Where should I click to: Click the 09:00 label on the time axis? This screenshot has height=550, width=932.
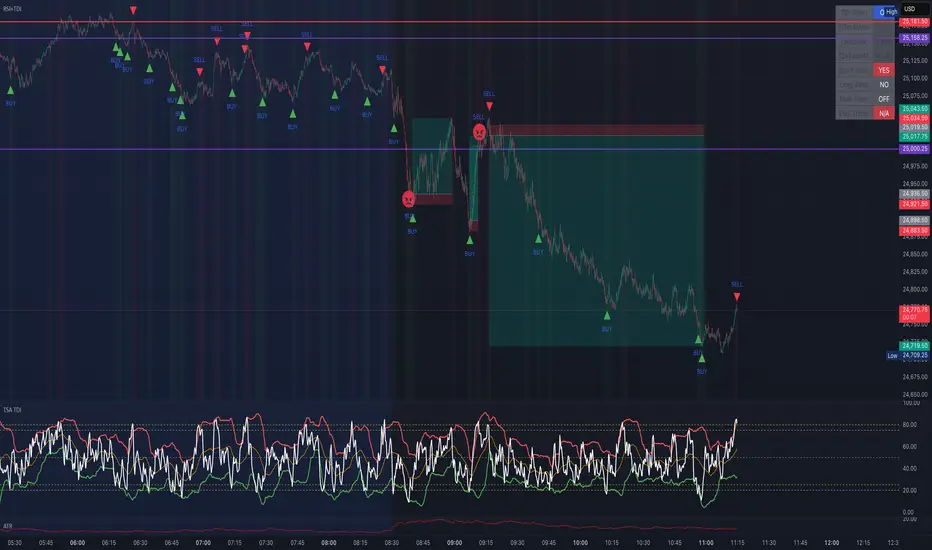pyautogui.click(x=454, y=542)
